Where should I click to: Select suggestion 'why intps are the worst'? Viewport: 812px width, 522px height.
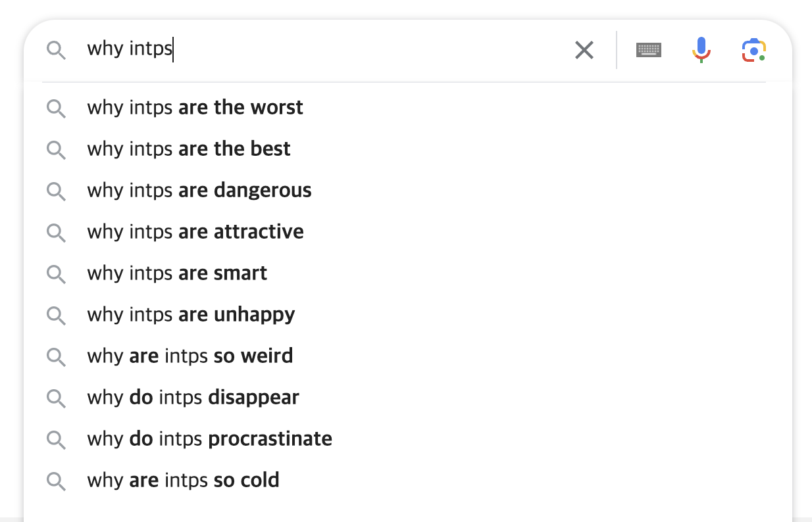(x=195, y=108)
